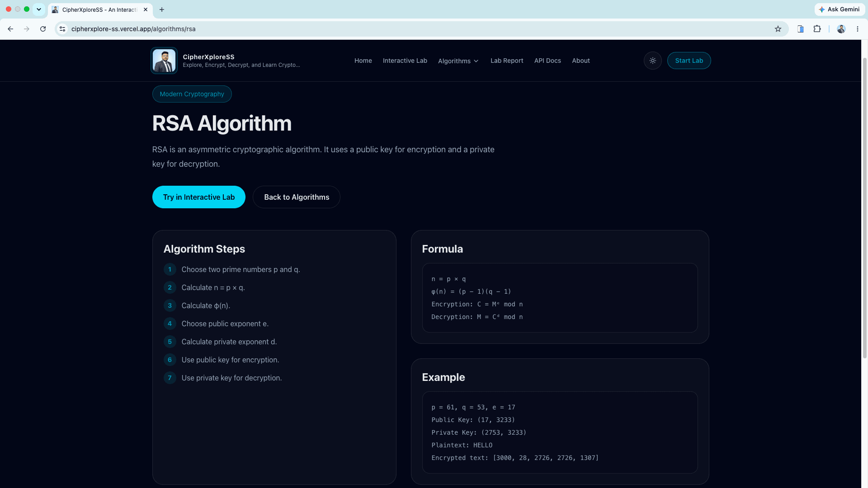868x488 pixels.
Task: Click the CipherXploreSS site title
Action: (x=208, y=57)
